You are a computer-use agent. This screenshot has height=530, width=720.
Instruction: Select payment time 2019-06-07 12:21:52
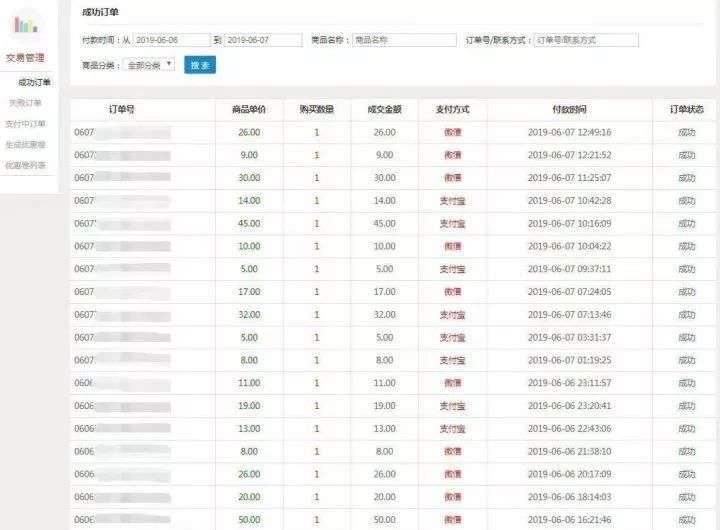[x=569, y=155]
